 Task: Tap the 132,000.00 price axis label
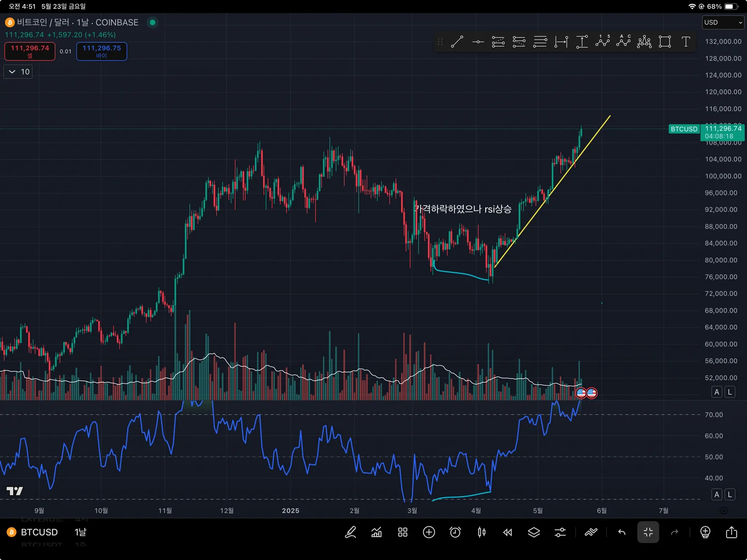(723, 41)
